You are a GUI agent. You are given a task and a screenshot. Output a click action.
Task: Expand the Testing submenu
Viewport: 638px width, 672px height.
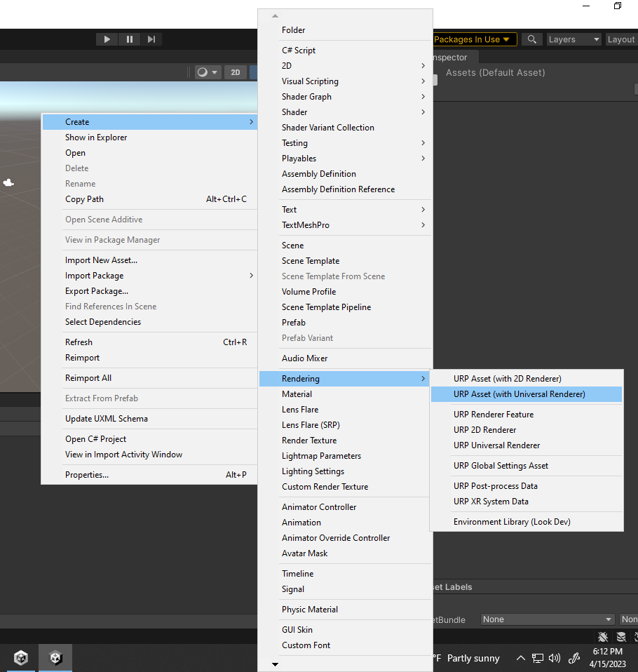point(346,142)
